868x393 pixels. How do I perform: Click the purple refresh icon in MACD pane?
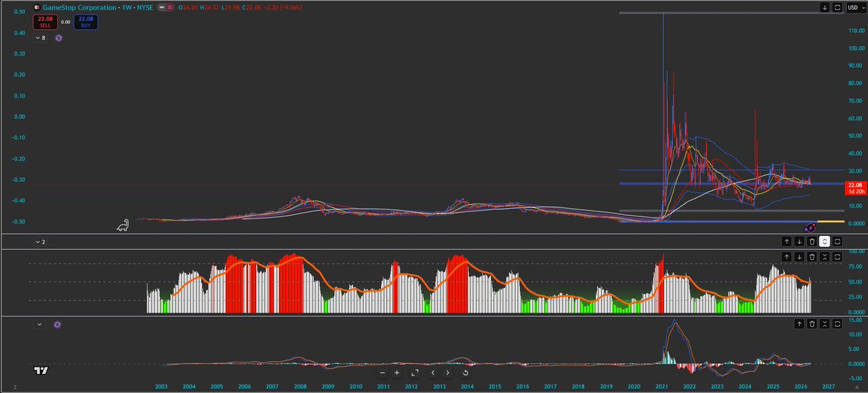58,325
